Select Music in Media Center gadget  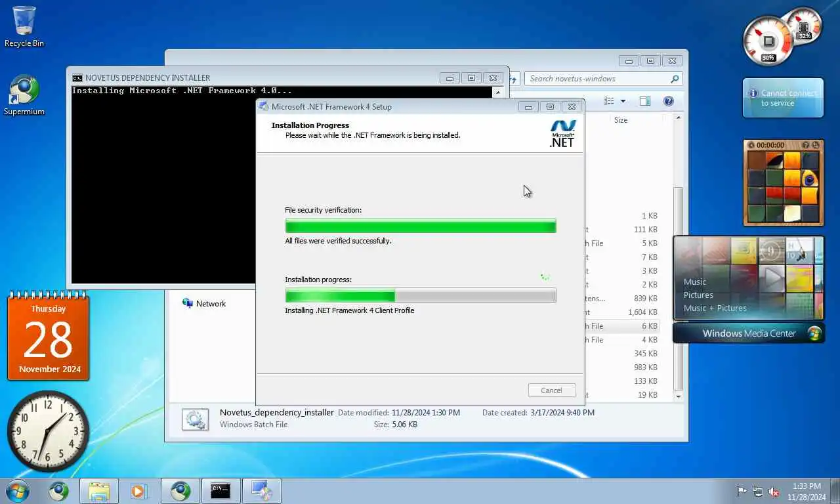(695, 282)
